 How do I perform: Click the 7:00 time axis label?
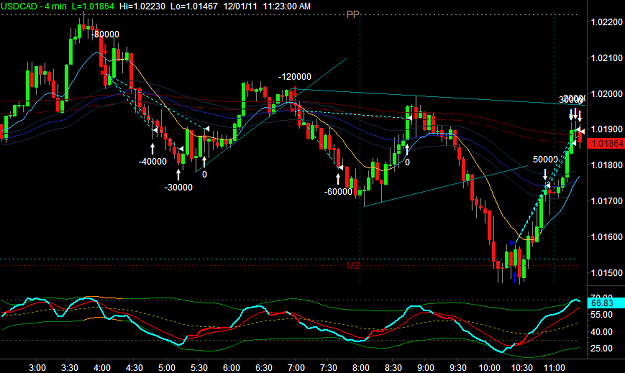(296, 367)
